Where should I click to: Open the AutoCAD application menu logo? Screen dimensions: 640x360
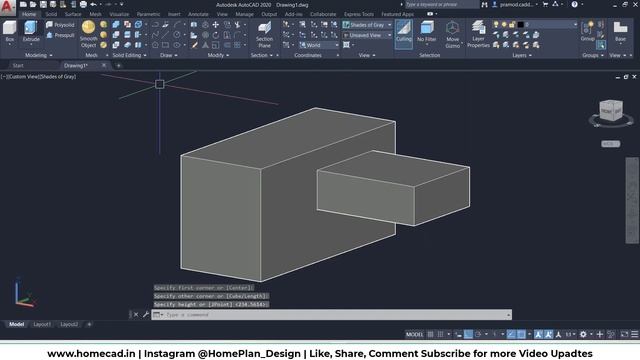[x=7, y=7]
